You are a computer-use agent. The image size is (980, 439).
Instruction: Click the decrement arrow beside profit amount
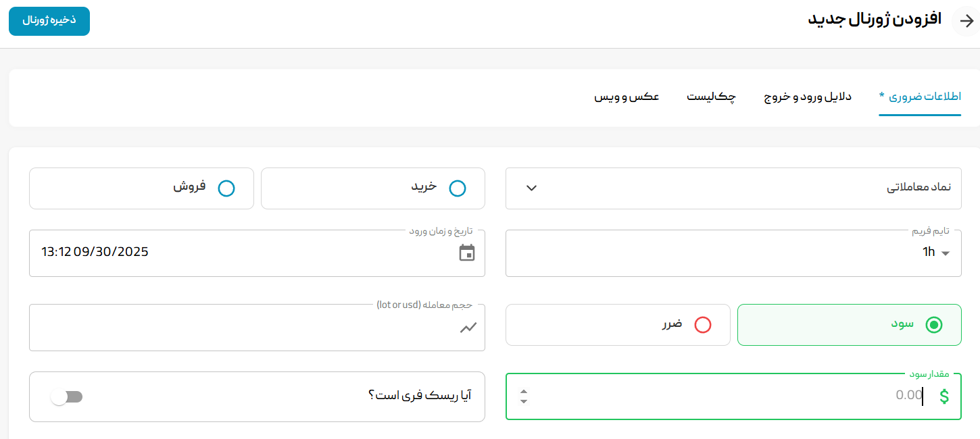pos(524,401)
